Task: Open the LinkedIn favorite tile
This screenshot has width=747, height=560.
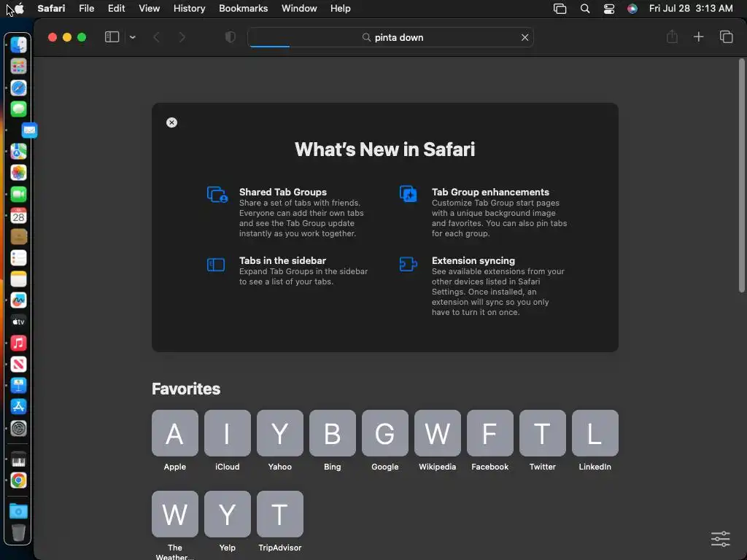Action: point(595,433)
